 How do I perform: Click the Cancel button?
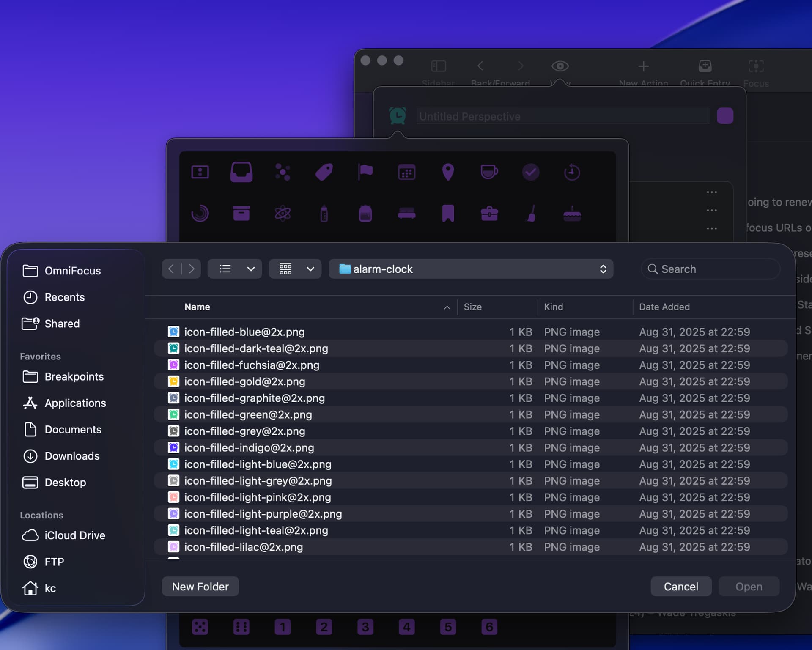tap(680, 587)
